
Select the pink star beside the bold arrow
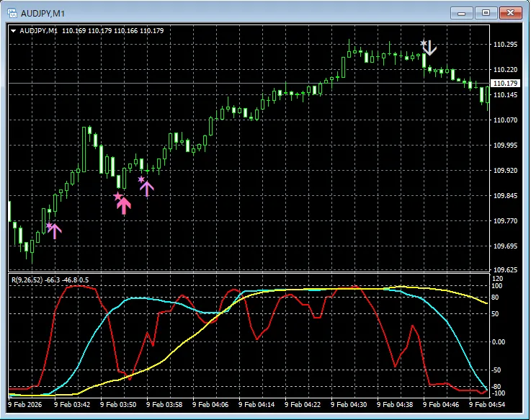(x=117, y=197)
